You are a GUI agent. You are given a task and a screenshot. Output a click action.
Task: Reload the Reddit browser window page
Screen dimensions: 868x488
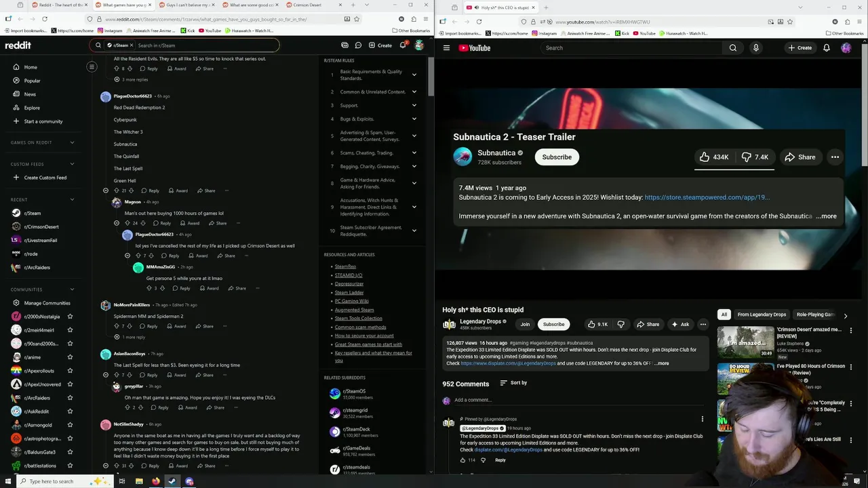[45, 19]
